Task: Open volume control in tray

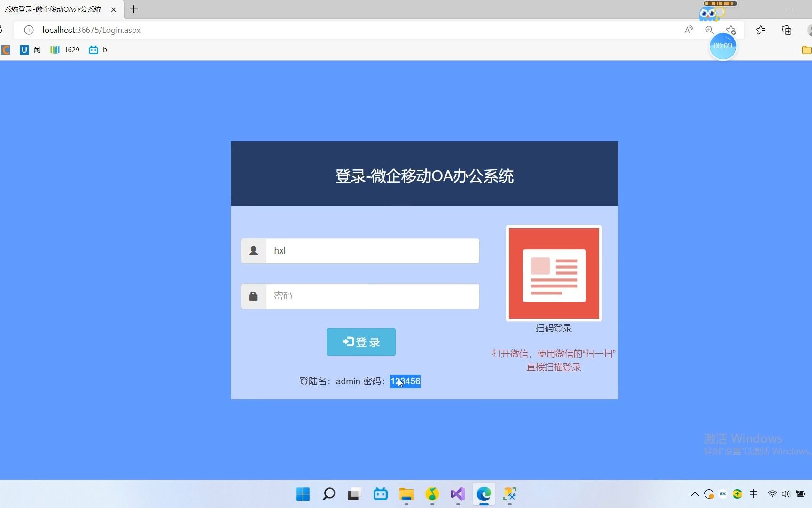Action: click(x=786, y=494)
